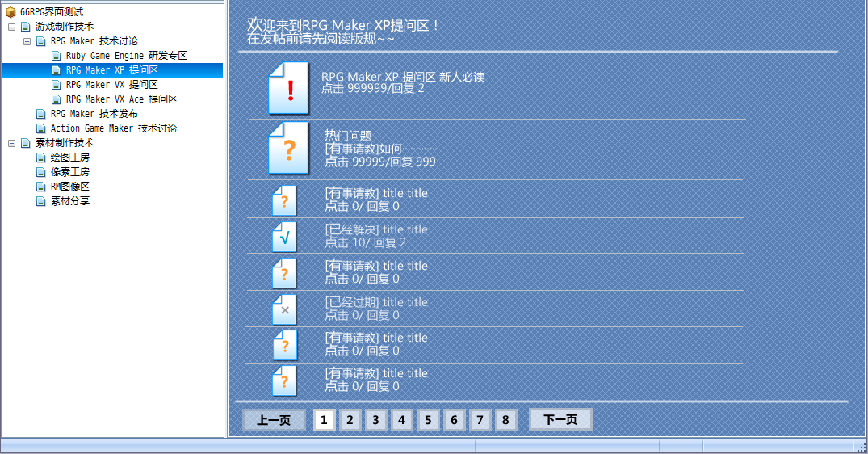Go to page 3
Viewport: 868px width, 454px height.
click(376, 420)
